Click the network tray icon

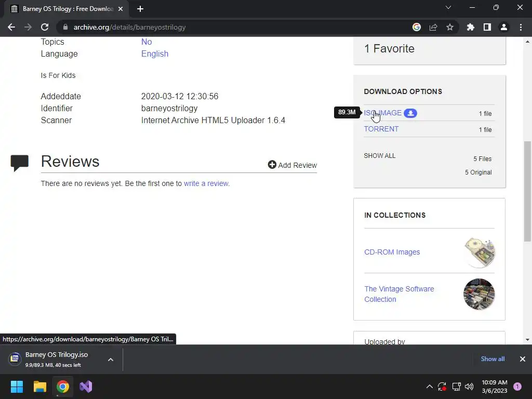coord(456,387)
